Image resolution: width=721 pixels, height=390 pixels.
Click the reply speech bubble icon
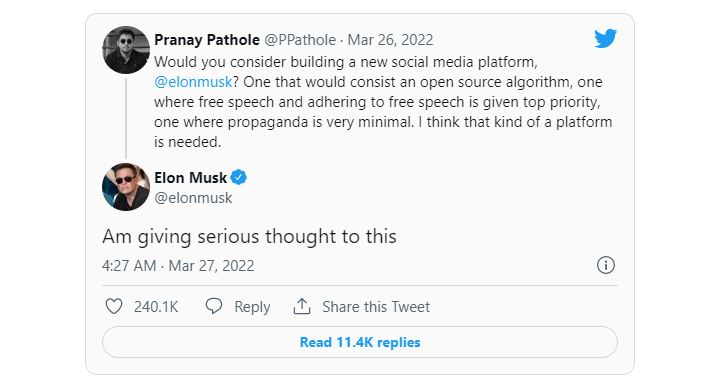click(x=214, y=306)
